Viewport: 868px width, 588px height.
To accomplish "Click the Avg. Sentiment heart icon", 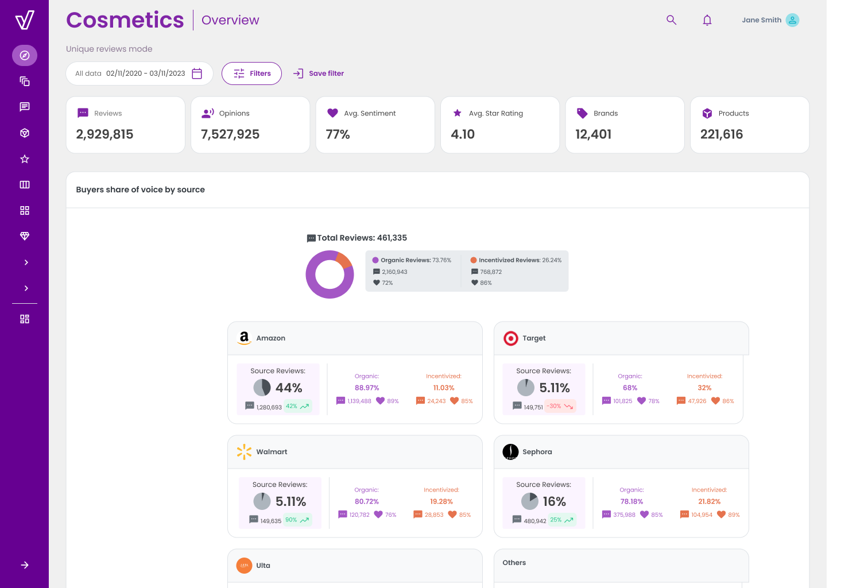I will click(x=332, y=113).
